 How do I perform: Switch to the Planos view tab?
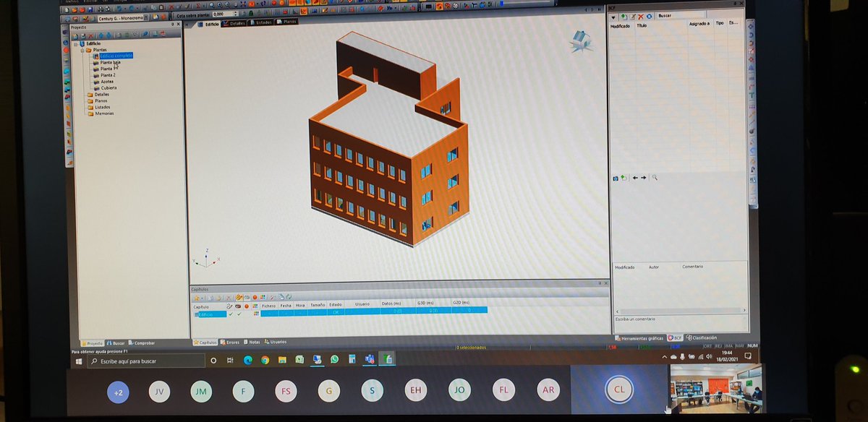[286, 22]
